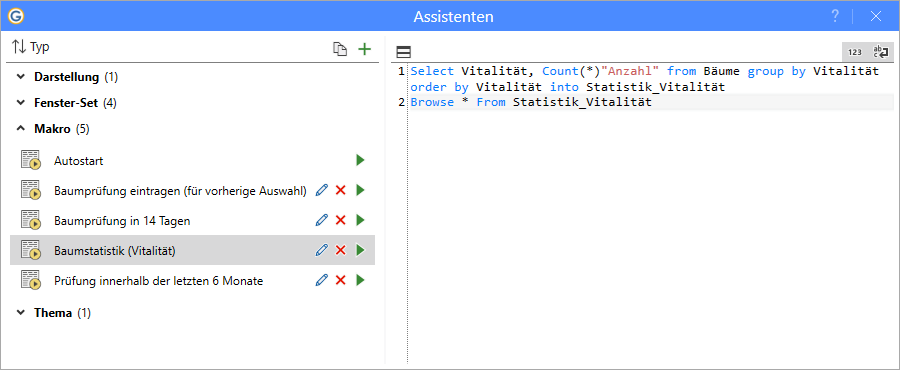Image resolution: width=900 pixels, height=370 pixels.
Task: Add a new assistant with plus icon
Action: [x=364, y=49]
